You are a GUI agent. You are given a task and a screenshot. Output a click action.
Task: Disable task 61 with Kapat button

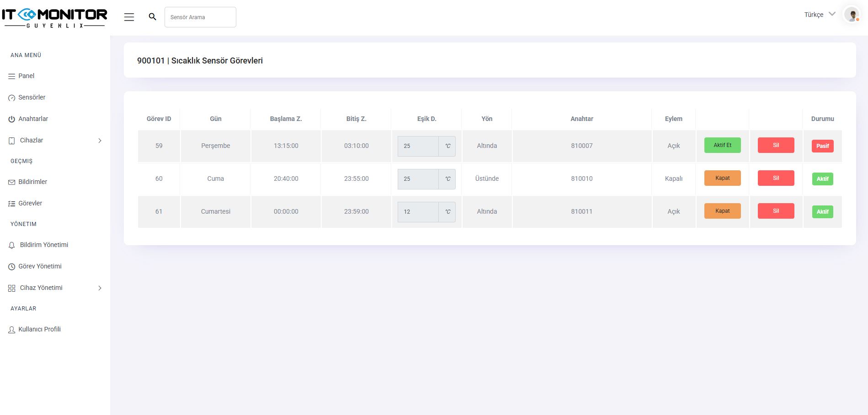pyautogui.click(x=722, y=211)
